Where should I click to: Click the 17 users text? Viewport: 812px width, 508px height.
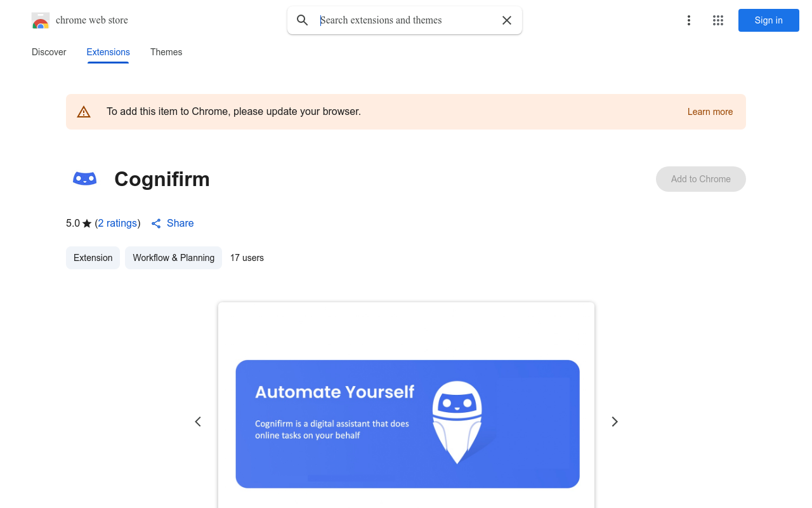[247, 258]
